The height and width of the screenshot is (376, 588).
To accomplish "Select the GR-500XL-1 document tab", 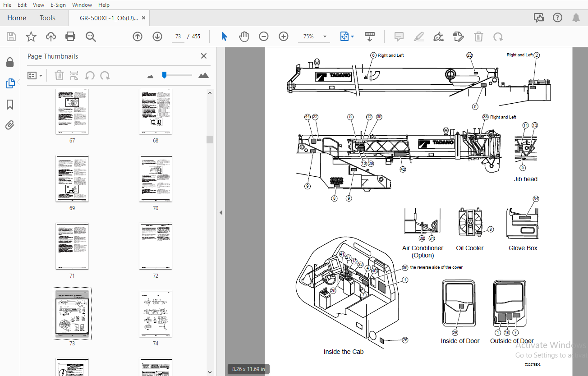I will [x=108, y=18].
